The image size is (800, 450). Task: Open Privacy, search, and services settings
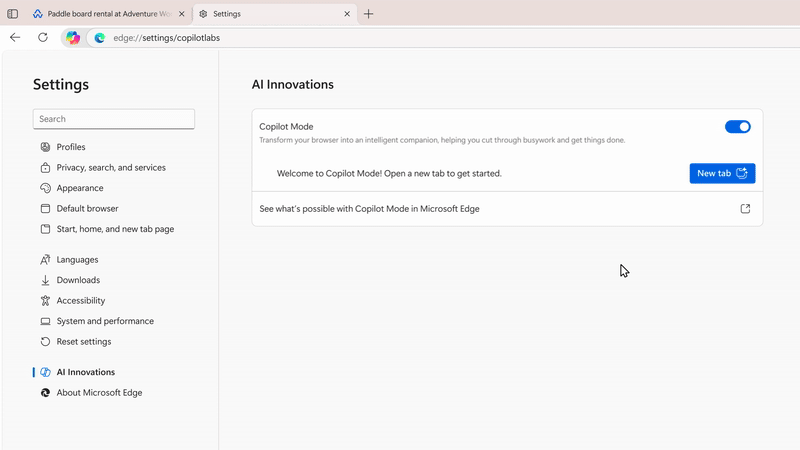pos(111,168)
